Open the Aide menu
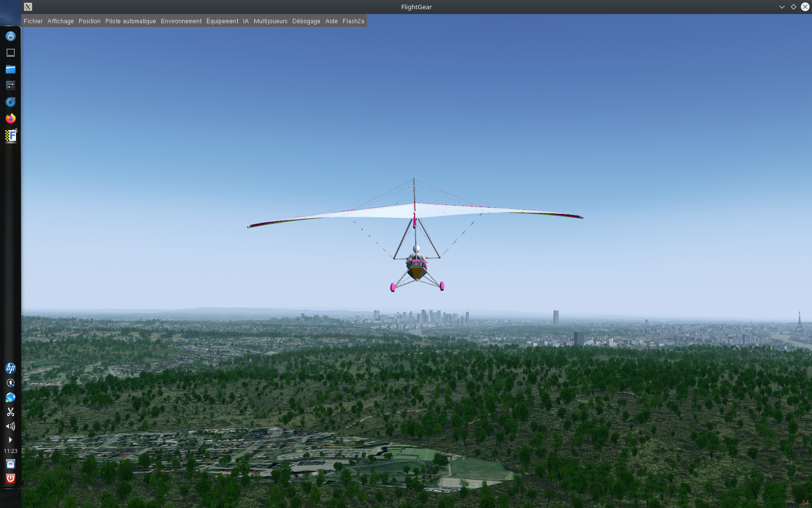This screenshot has height=508, width=812. tap(332, 21)
